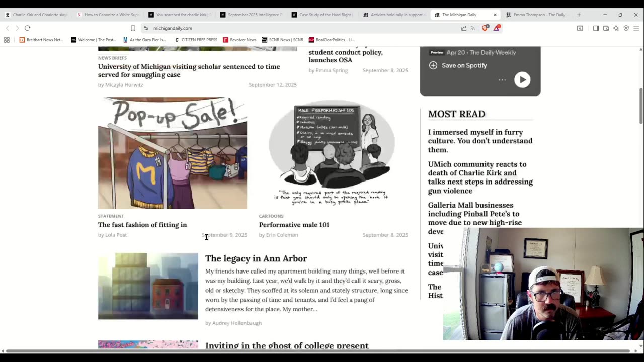The height and width of the screenshot is (362, 644).
Task: Switch to September 2025 Intelligence tab
Action: pyautogui.click(x=252, y=15)
